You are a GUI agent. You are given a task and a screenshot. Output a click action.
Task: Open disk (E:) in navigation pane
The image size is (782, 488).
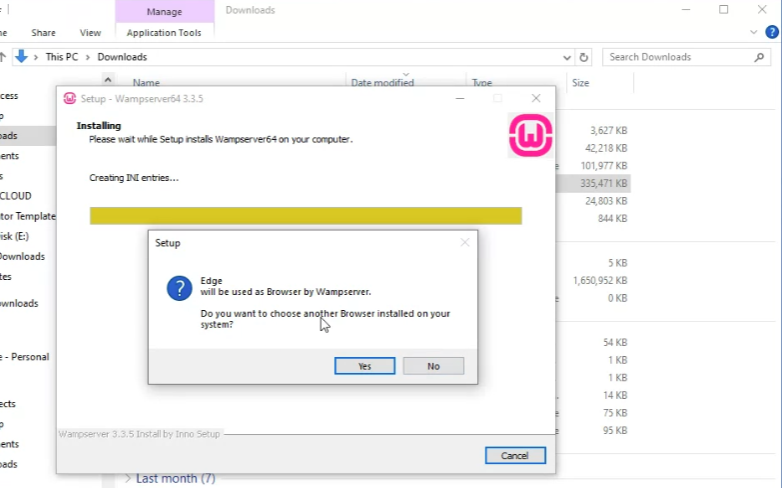(14, 236)
